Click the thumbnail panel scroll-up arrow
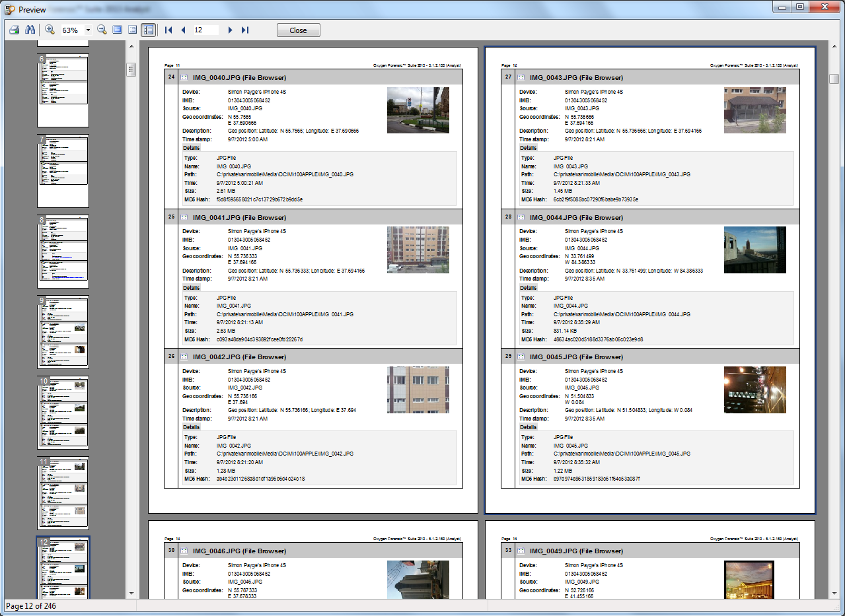Screen dimensions: 845x616 pos(131,47)
